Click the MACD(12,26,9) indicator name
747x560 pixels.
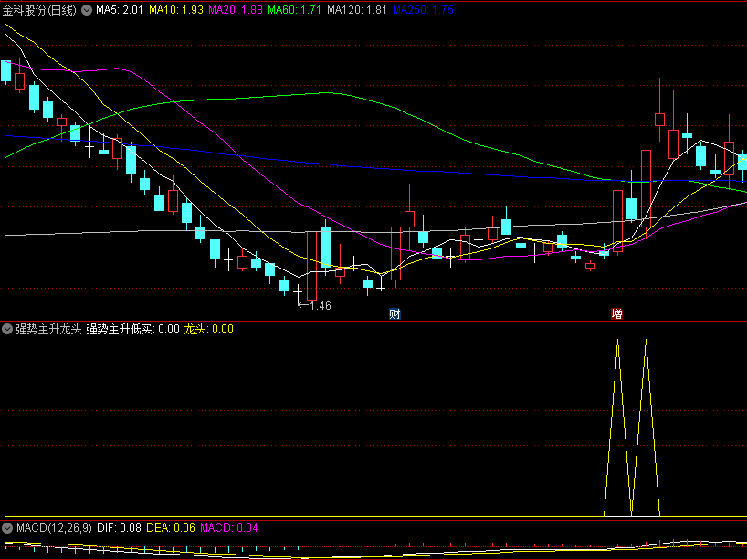[54, 528]
